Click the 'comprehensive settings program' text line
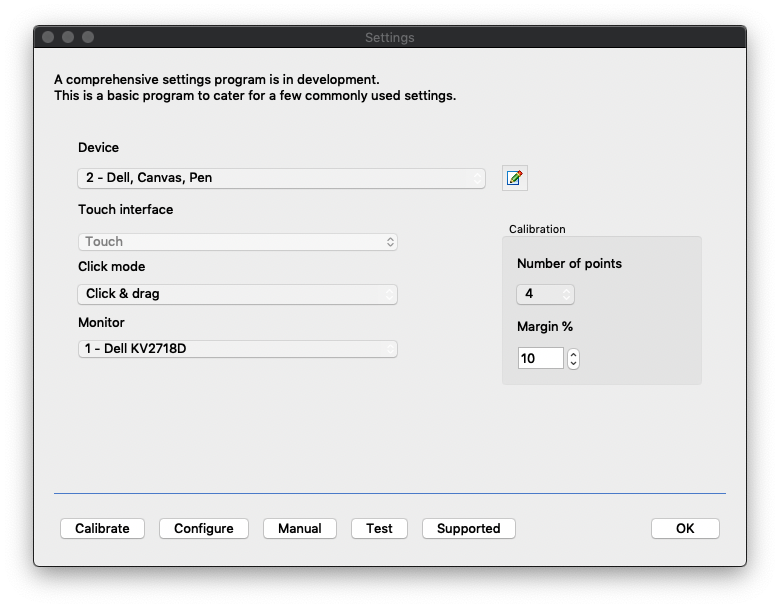780x608 pixels. [x=217, y=80]
